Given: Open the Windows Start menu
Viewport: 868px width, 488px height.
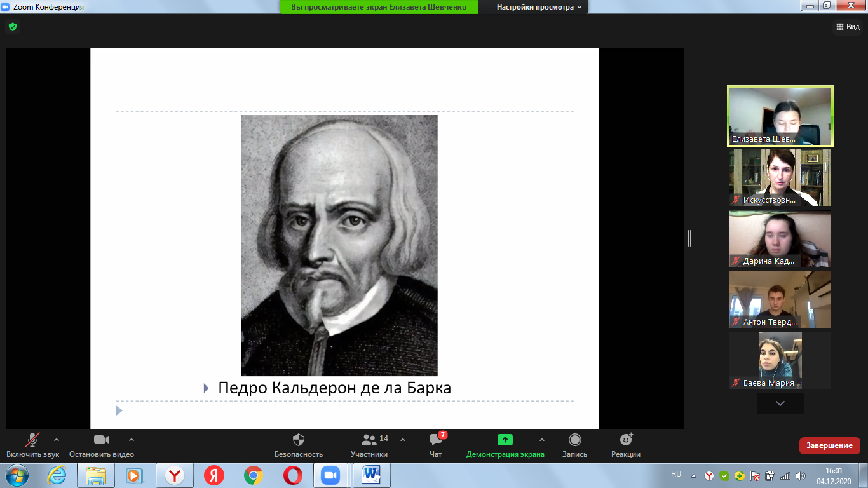Looking at the screenshot, I should click(17, 475).
